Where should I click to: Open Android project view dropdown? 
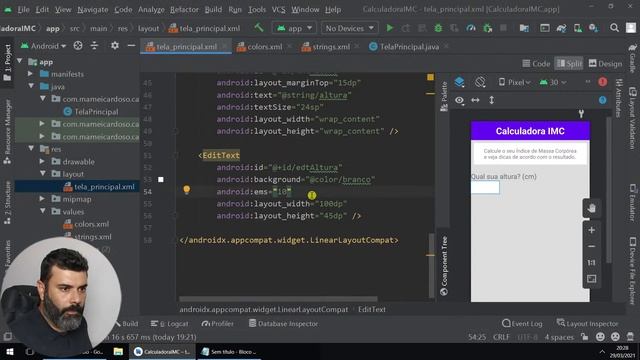(43, 46)
